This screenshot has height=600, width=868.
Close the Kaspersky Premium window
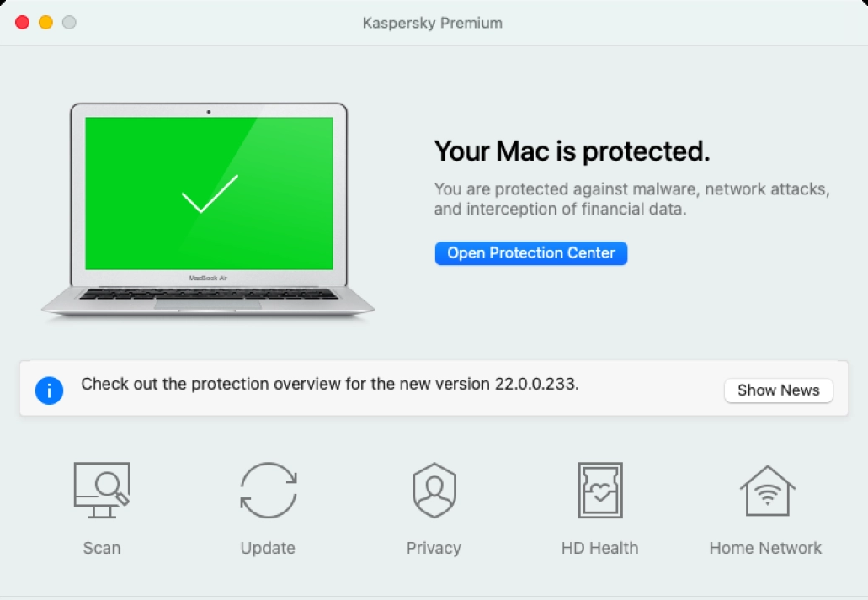click(x=22, y=23)
